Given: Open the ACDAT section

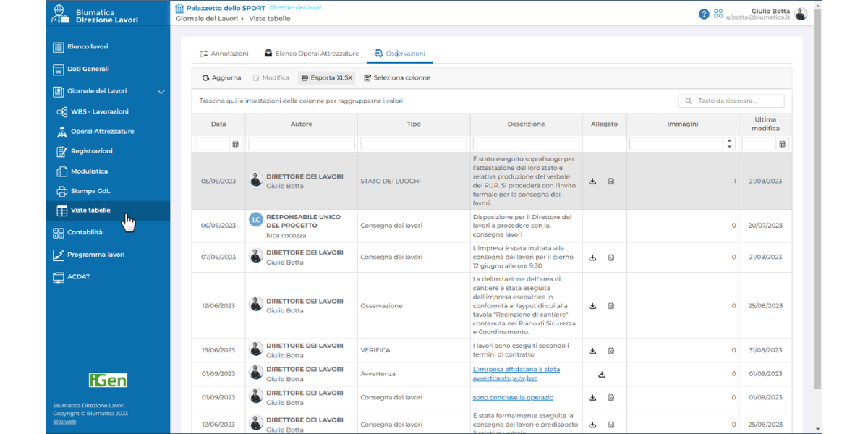Looking at the screenshot, I should (78, 277).
